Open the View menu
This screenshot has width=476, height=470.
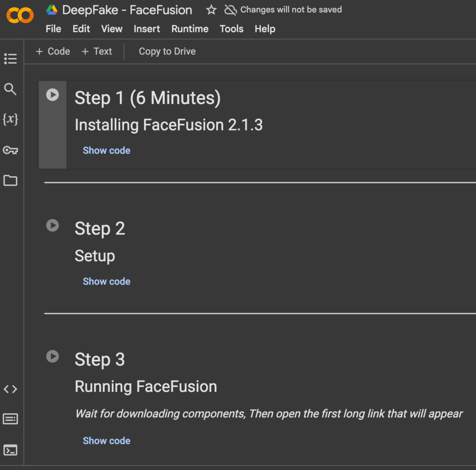tap(112, 29)
